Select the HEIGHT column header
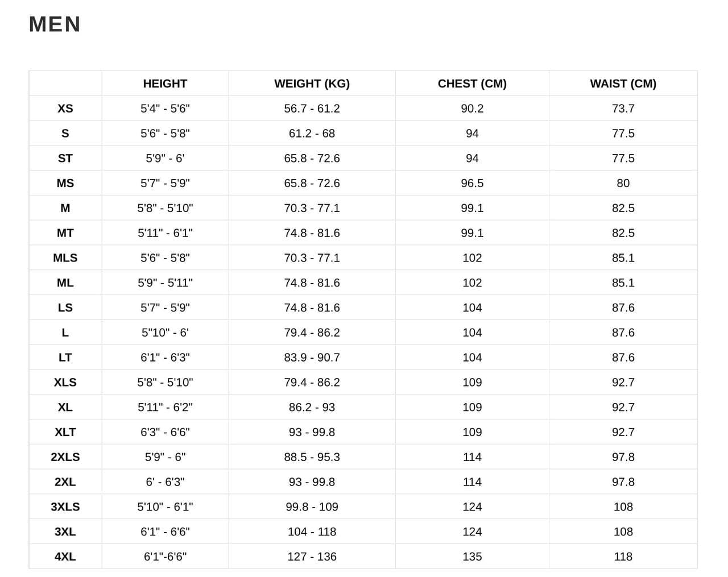The image size is (728, 577). click(165, 84)
